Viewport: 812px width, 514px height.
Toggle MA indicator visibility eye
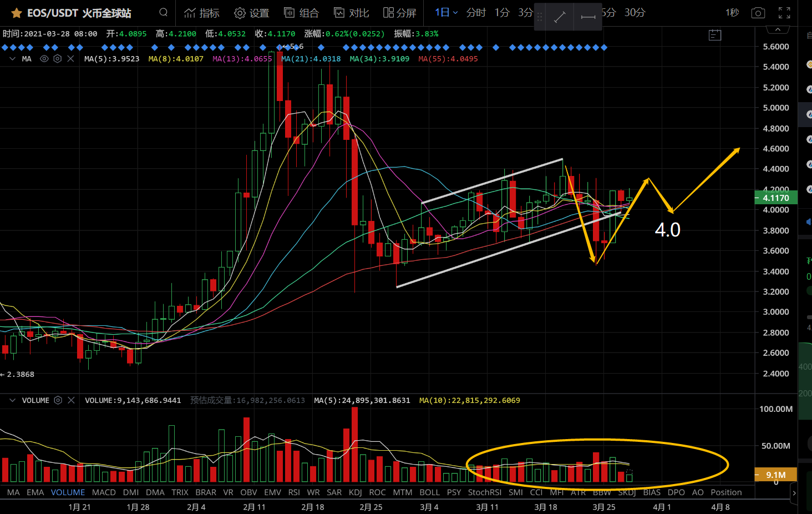[44, 58]
